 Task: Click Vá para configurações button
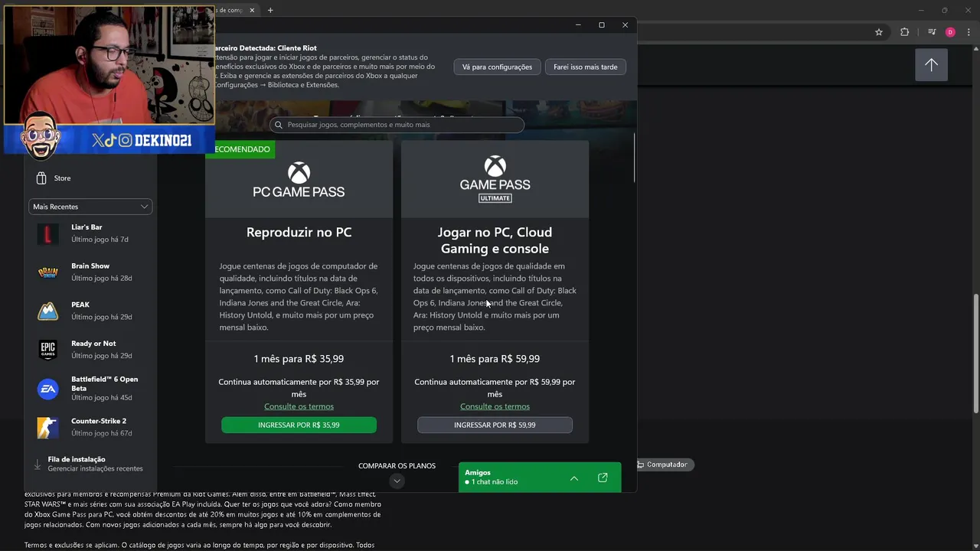(x=497, y=67)
